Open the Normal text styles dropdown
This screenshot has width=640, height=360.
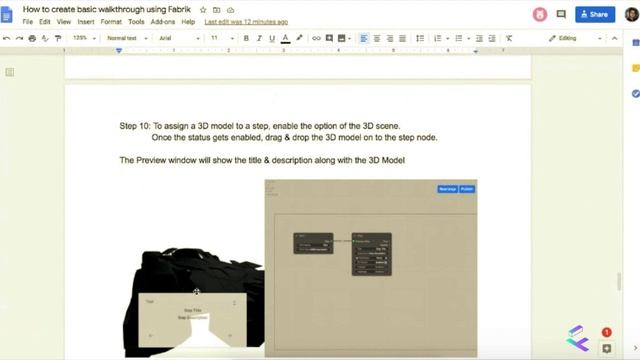click(127, 38)
